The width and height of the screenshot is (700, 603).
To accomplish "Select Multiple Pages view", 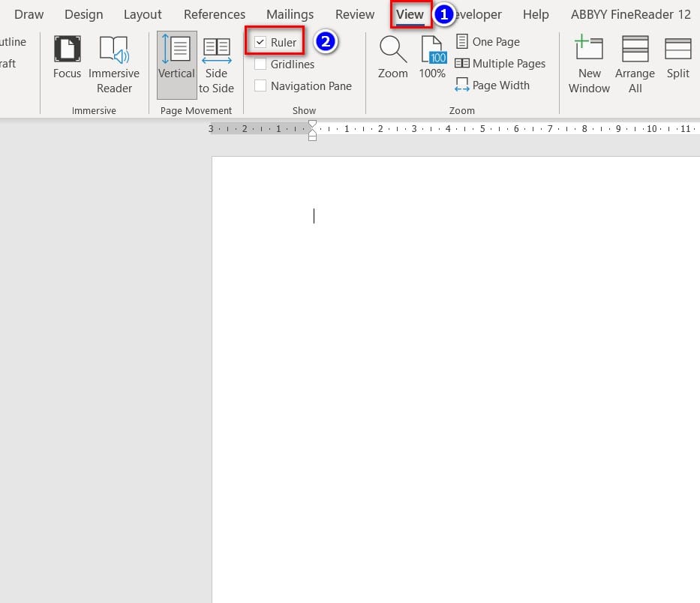I will (x=500, y=64).
